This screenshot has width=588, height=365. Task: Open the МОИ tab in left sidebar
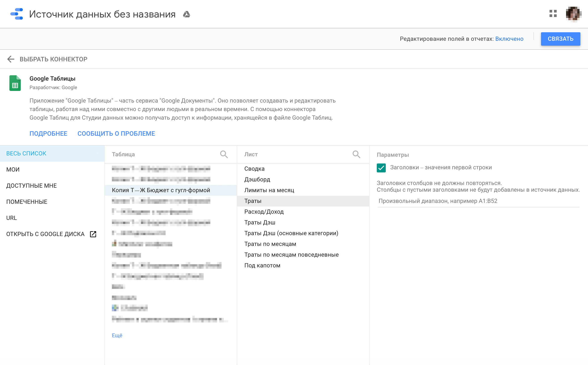13,169
